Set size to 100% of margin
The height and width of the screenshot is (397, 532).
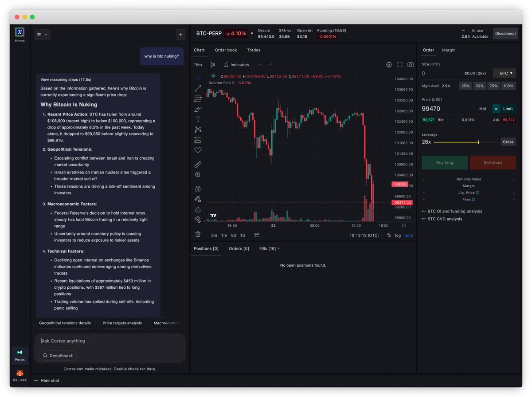509,86
